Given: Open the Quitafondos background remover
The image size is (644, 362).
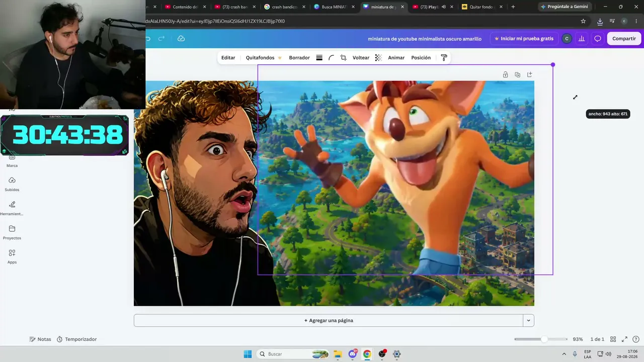Looking at the screenshot, I should (x=264, y=58).
